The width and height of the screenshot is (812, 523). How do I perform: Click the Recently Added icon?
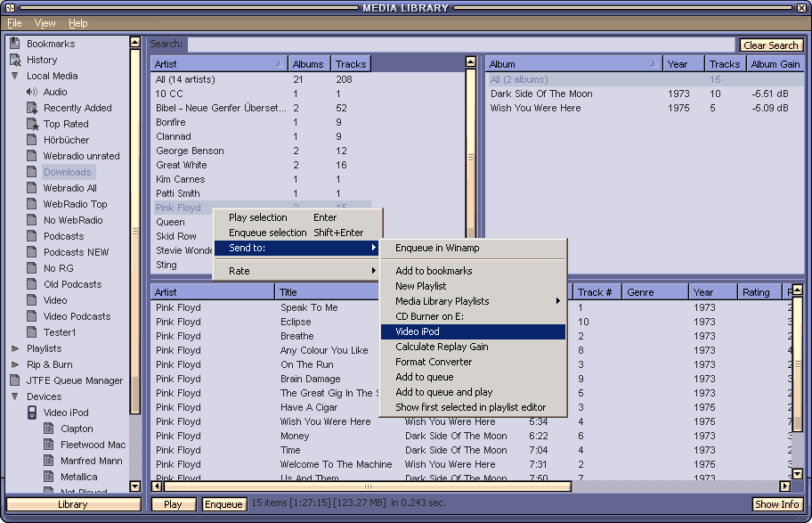point(31,108)
